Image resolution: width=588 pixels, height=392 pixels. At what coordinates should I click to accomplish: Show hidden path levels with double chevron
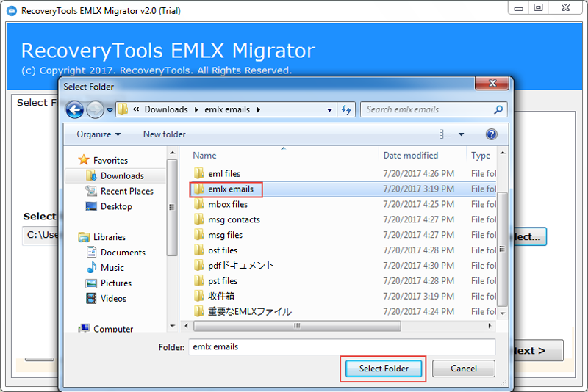pos(136,109)
